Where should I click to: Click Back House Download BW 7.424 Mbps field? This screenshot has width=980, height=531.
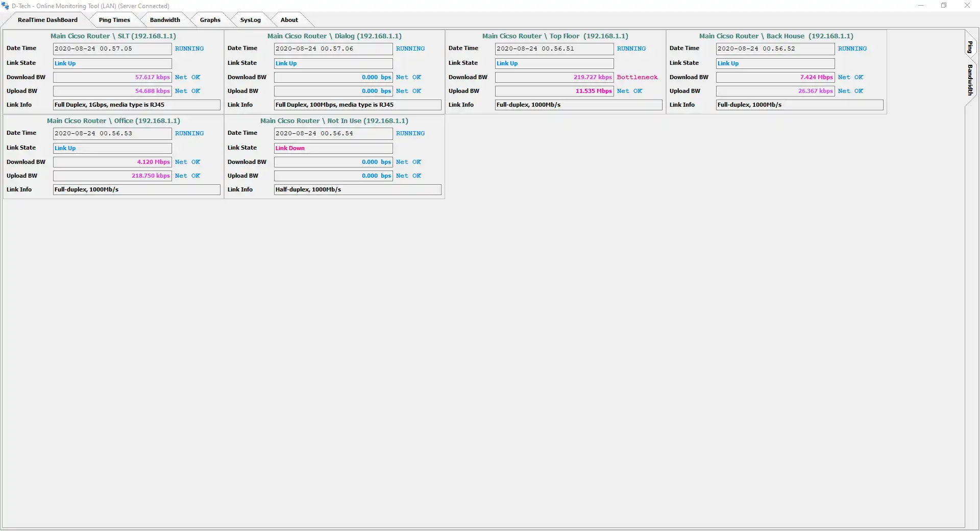775,77
